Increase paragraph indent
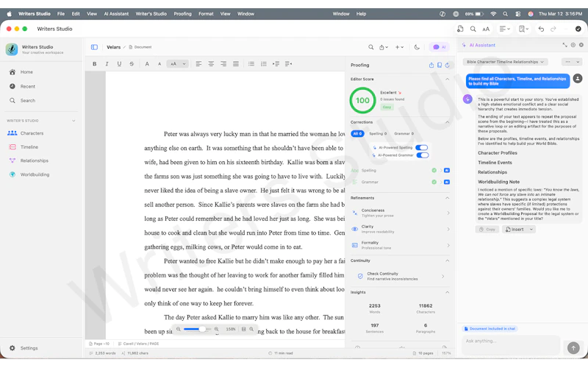588x368 pixels. [276, 64]
